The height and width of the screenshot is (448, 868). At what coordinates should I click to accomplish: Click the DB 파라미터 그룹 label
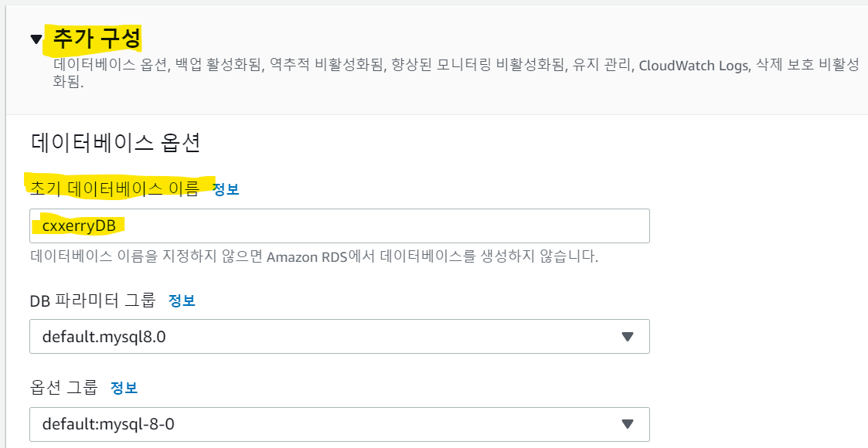93,300
